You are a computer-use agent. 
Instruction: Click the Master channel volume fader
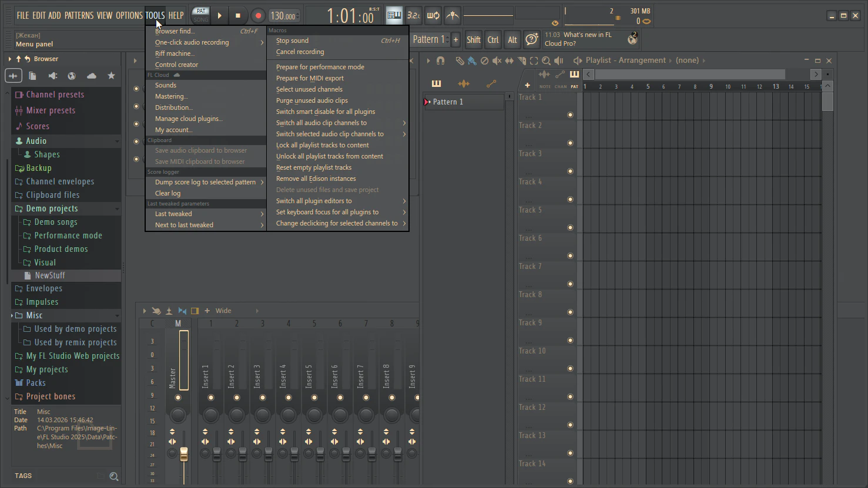[x=184, y=454]
